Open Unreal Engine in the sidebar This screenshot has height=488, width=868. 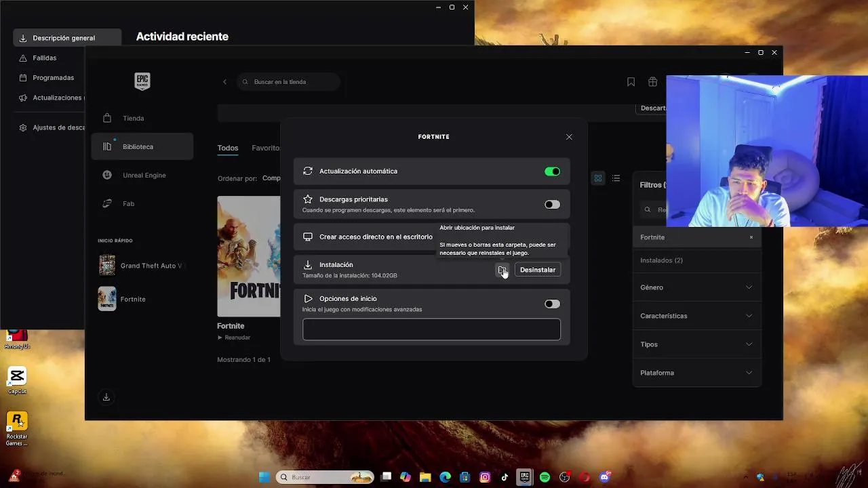pyautogui.click(x=142, y=175)
